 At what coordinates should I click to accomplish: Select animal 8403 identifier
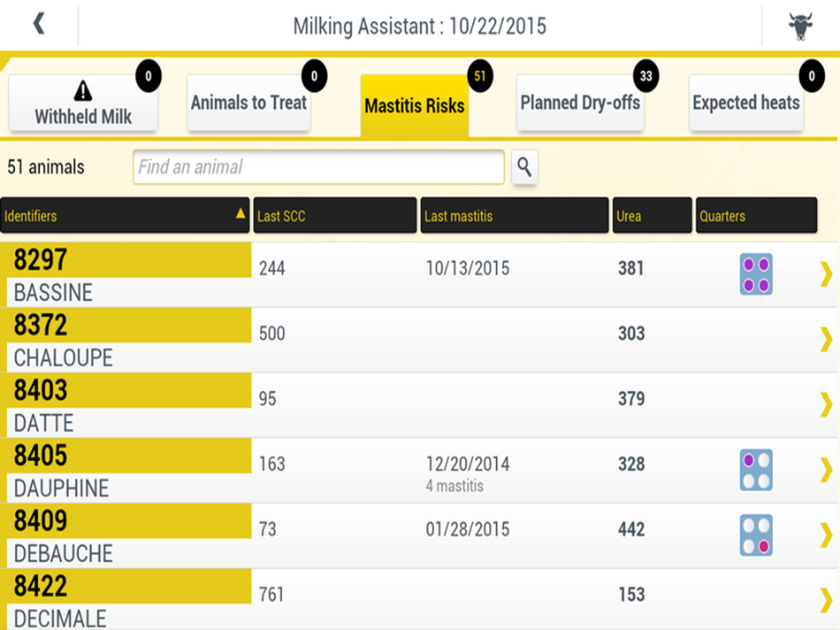tap(41, 390)
